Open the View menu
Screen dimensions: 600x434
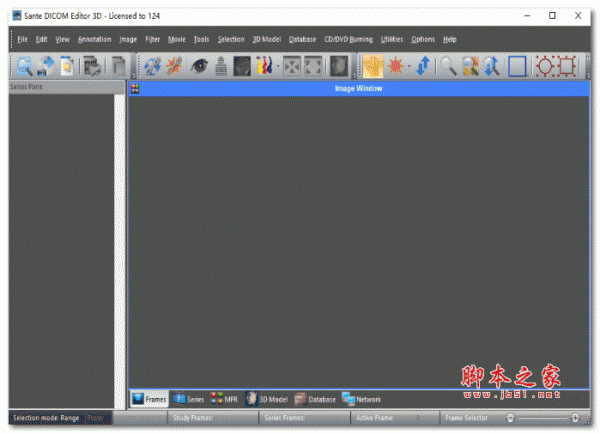coord(62,39)
